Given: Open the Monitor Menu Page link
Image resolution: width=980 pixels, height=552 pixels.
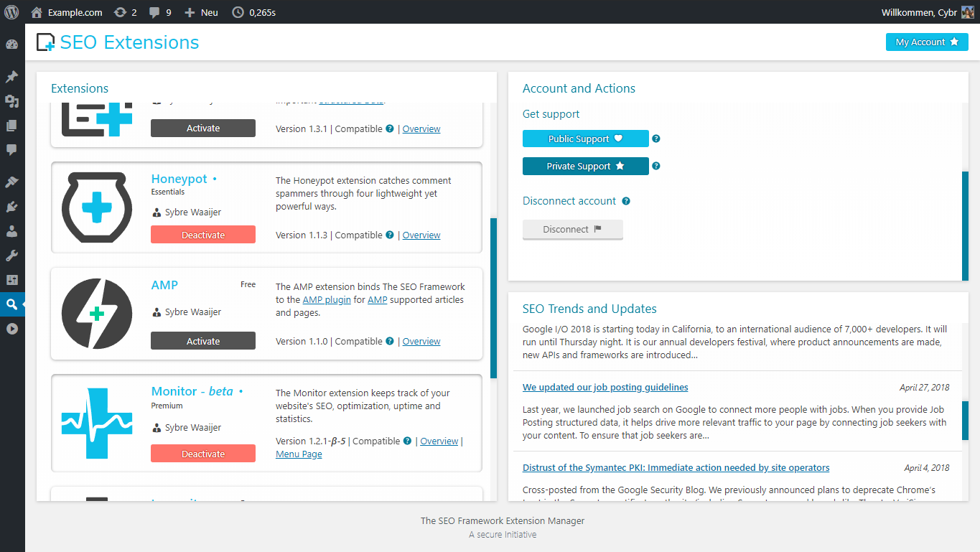Looking at the screenshot, I should click(x=299, y=454).
